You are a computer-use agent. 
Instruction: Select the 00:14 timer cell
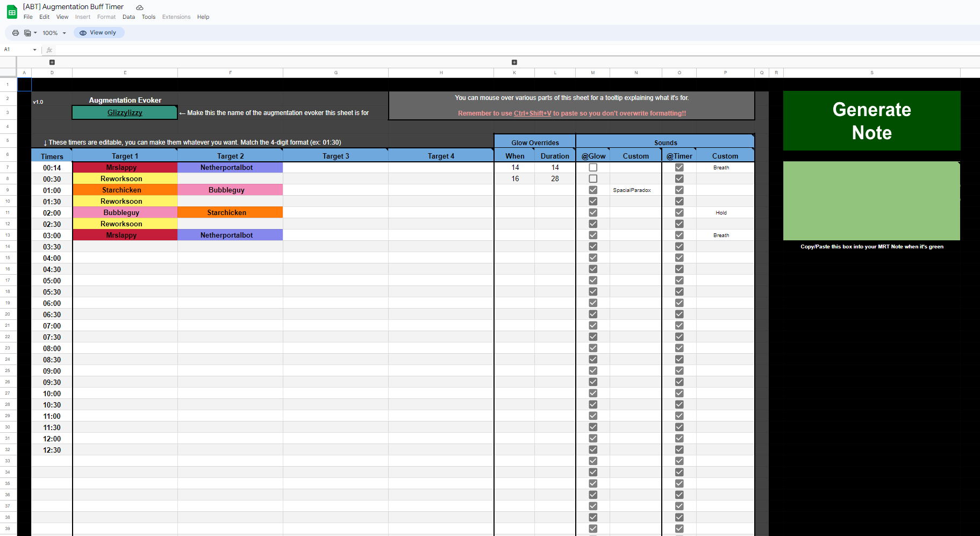pyautogui.click(x=52, y=168)
